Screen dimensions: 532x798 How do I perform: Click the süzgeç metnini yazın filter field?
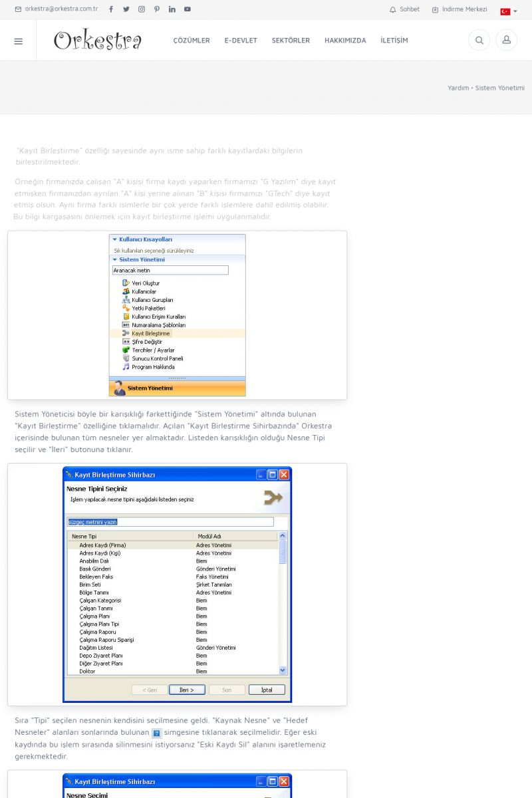pyautogui.click(x=170, y=522)
